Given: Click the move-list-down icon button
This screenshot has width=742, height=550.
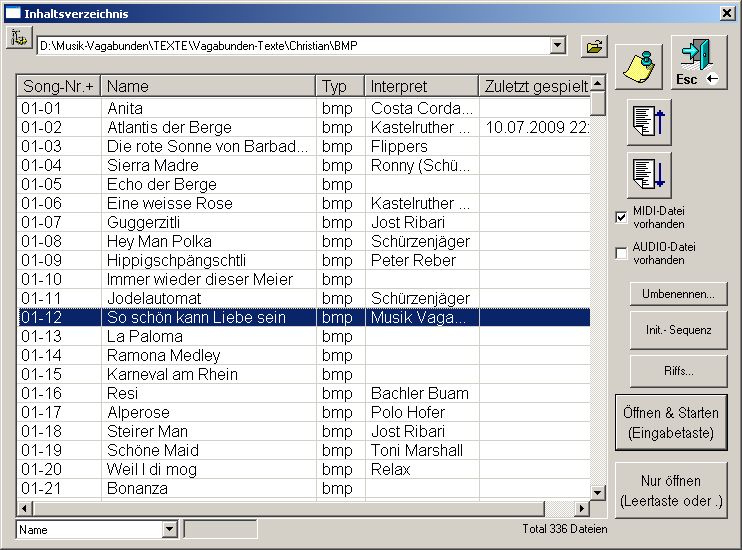Looking at the screenshot, I should pos(649,175).
